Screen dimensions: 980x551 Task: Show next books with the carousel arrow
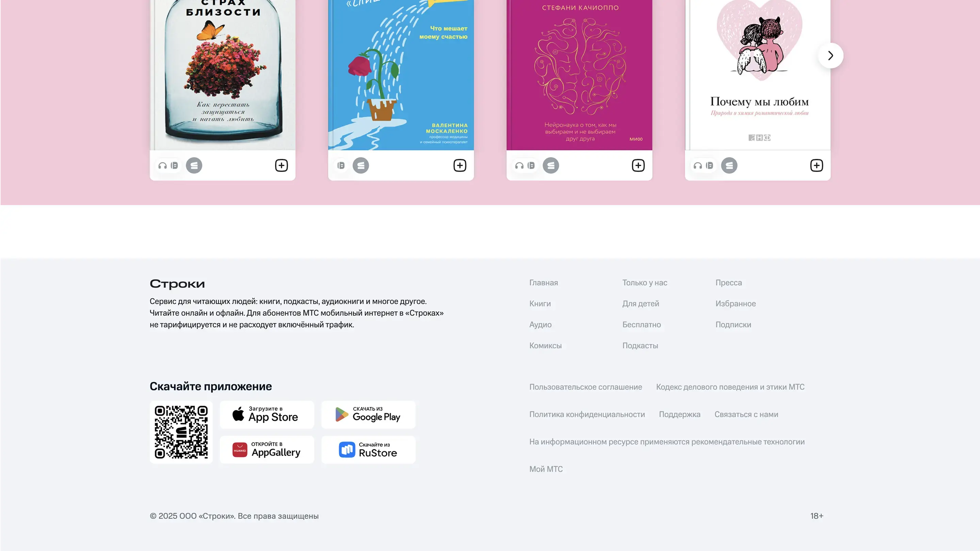pyautogui.click(x=831, y=55)
